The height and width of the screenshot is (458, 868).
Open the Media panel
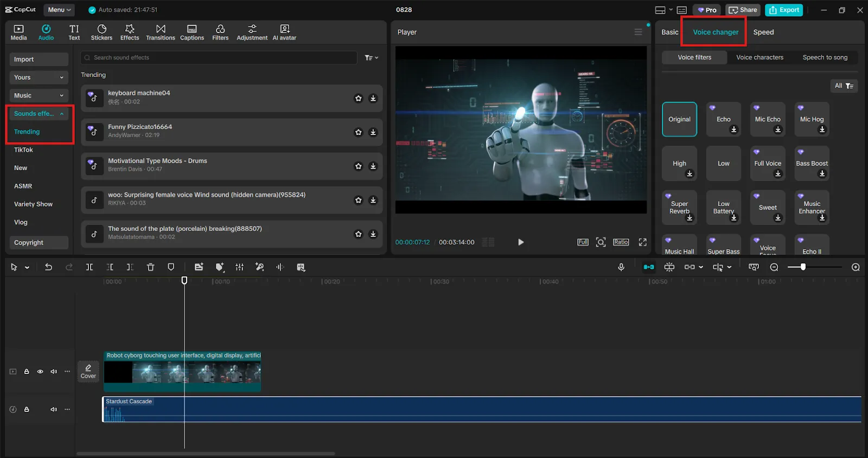[18, 33]
